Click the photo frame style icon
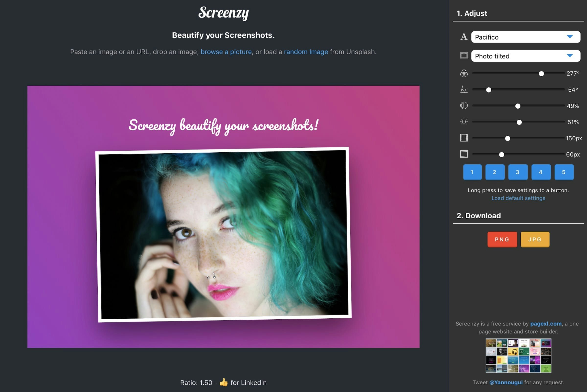 click(464, 56)
